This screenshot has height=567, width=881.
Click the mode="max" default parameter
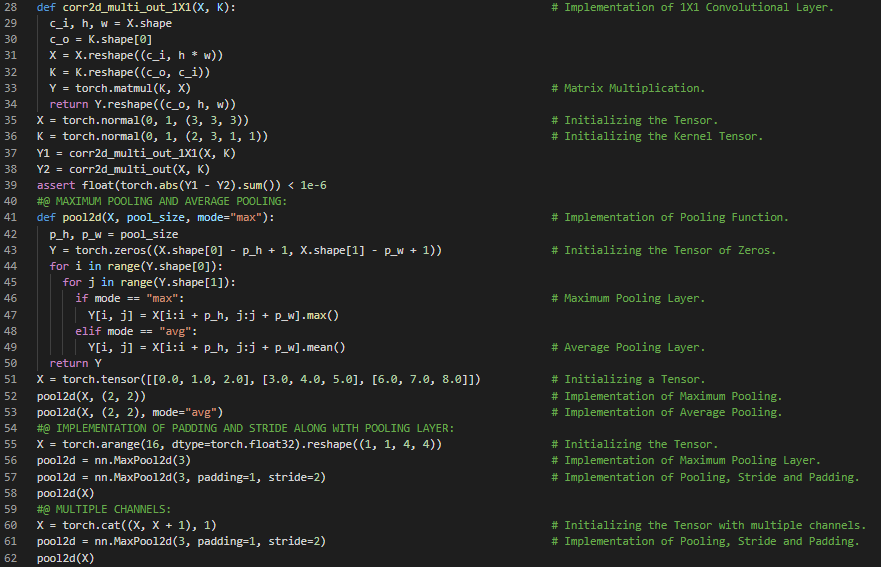pyautogui.click(x=232, y=217)
